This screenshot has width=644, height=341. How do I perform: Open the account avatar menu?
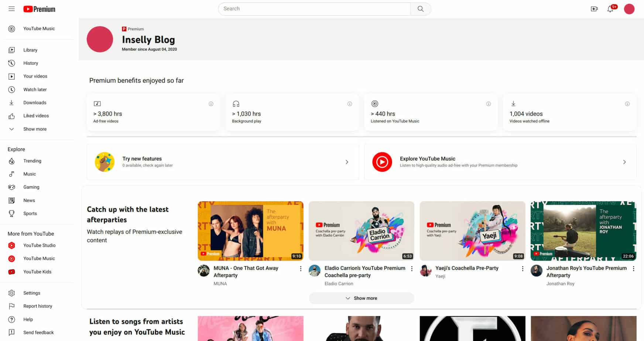(x=629, y=9)
